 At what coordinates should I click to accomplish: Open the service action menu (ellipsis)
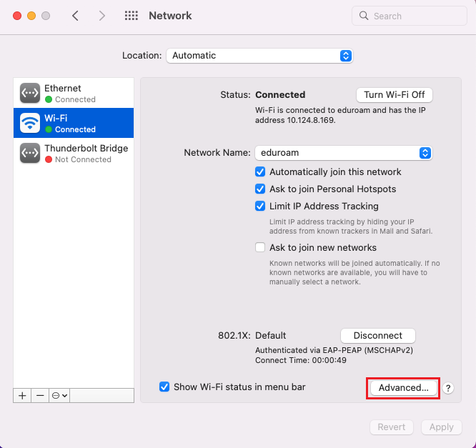[x=59, y=396]
